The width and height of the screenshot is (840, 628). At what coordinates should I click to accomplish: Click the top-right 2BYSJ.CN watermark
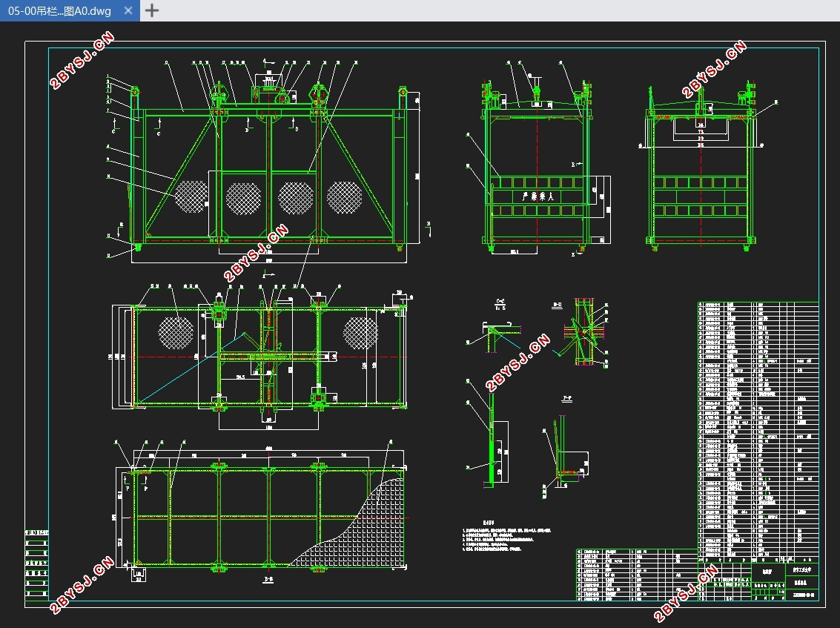click(714, 69)
